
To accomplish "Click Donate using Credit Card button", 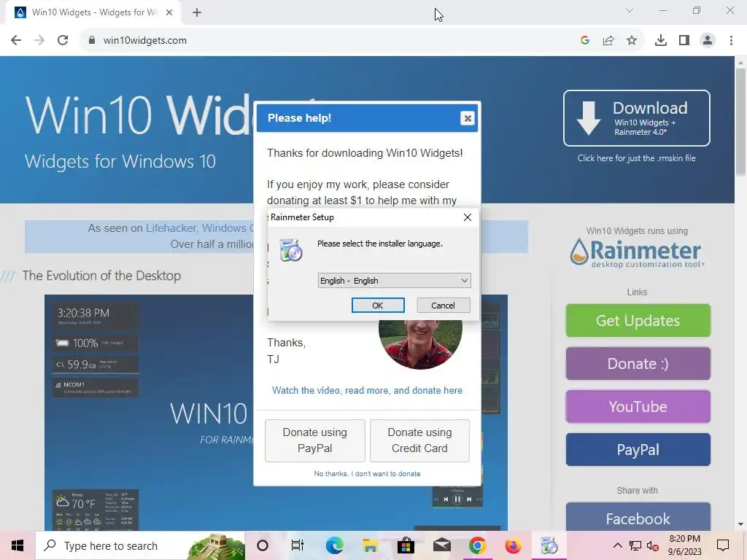I will click(419, 440).
